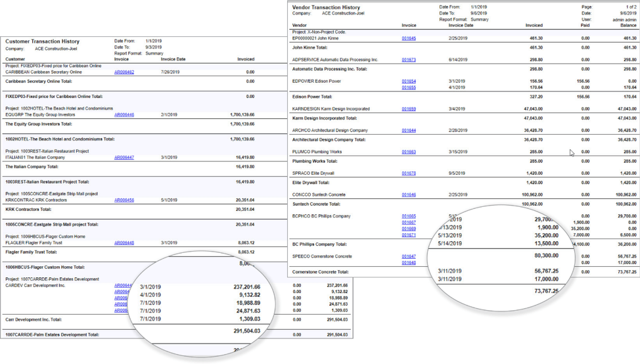This screenshot has height=364, width=640.
Task: Open vendor invoice link 001645 for John Kinne
Action: pyautogui.click(x=409, y=38)
